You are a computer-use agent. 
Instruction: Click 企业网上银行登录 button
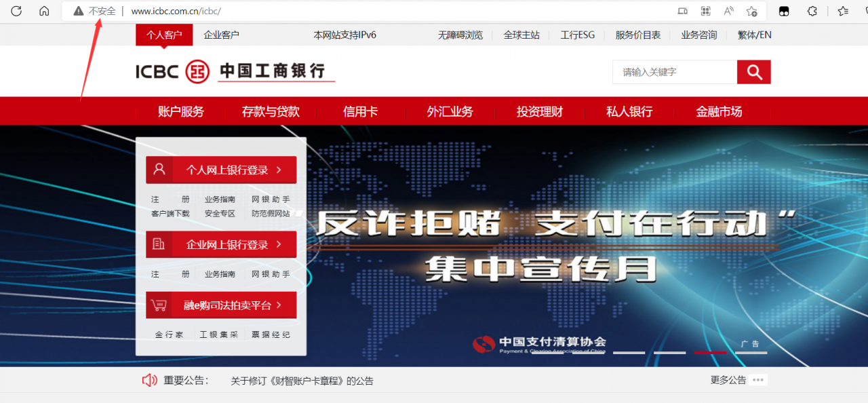pos(221,244)
